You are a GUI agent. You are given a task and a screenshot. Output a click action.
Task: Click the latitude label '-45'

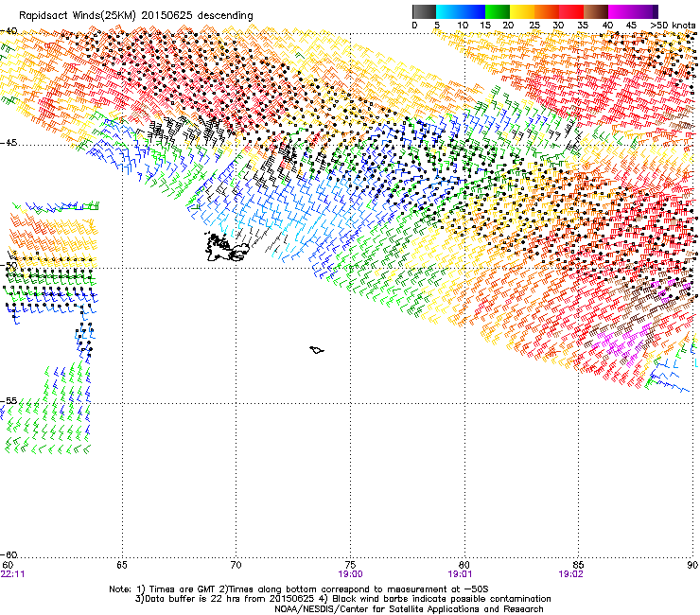coord(9,143)
